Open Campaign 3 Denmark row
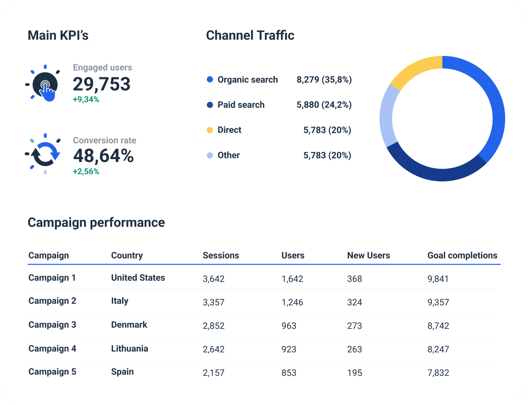 point(129,324)
